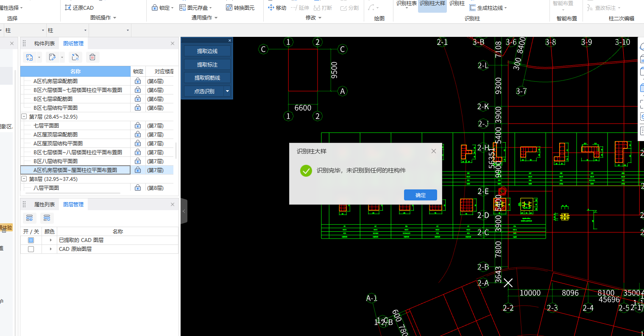Open the empty third combo box
Screen dimensions: 644x336
click(110, 31)
